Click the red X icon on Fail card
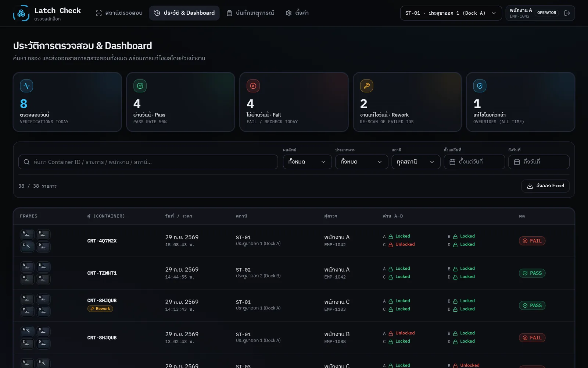 click(x=253, y=86)
